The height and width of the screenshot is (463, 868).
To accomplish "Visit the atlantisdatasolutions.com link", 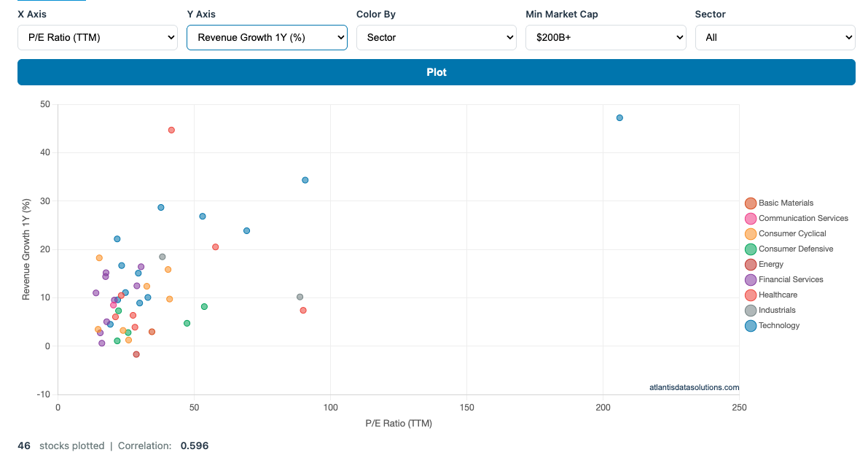I will [x=692, y=387].
